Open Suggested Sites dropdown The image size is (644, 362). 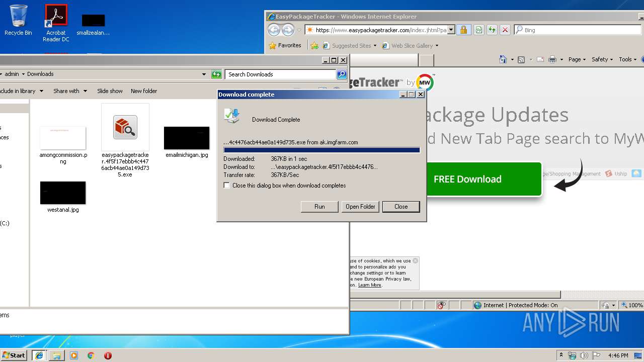pos(350,46)
